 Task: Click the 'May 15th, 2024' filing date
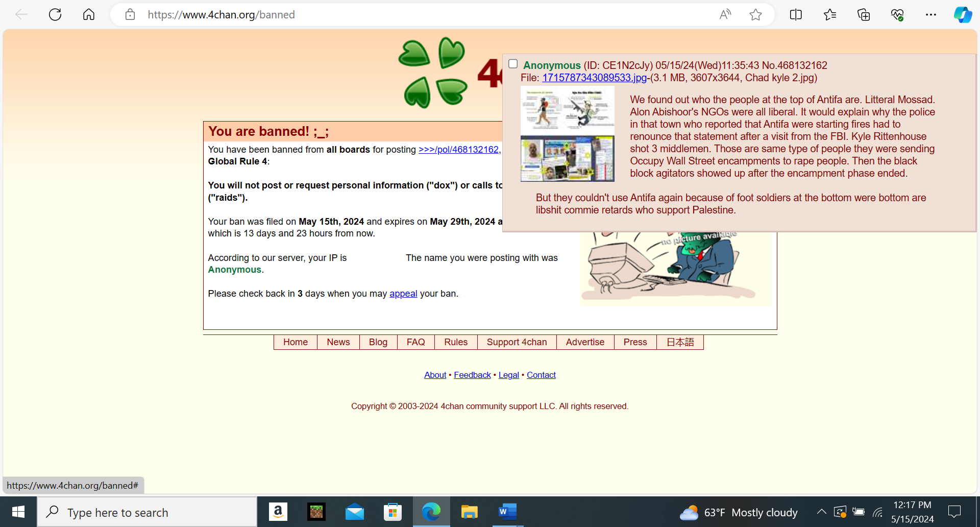coord(331,222)
